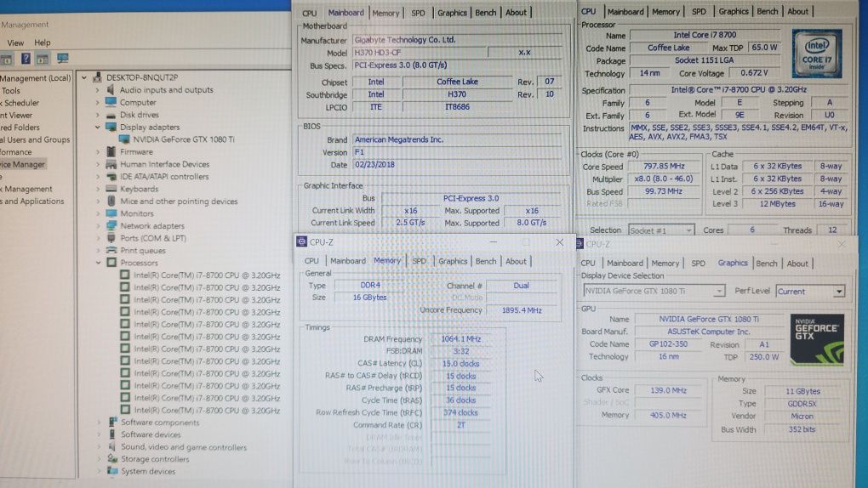Select Services and Applications in left pane
The width and height of the screenshot is (868, 488).
point(32,201)
